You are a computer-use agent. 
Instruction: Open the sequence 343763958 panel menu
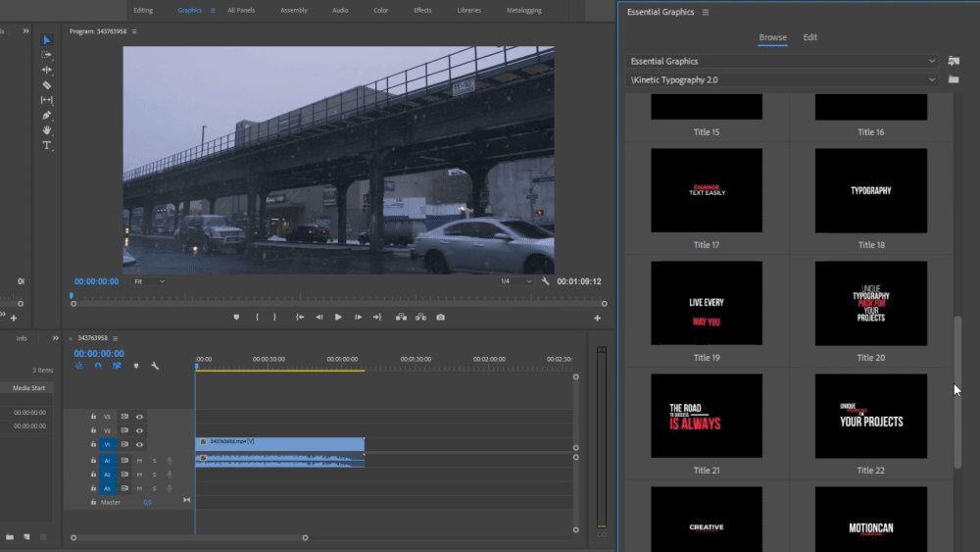click(116, 338)
